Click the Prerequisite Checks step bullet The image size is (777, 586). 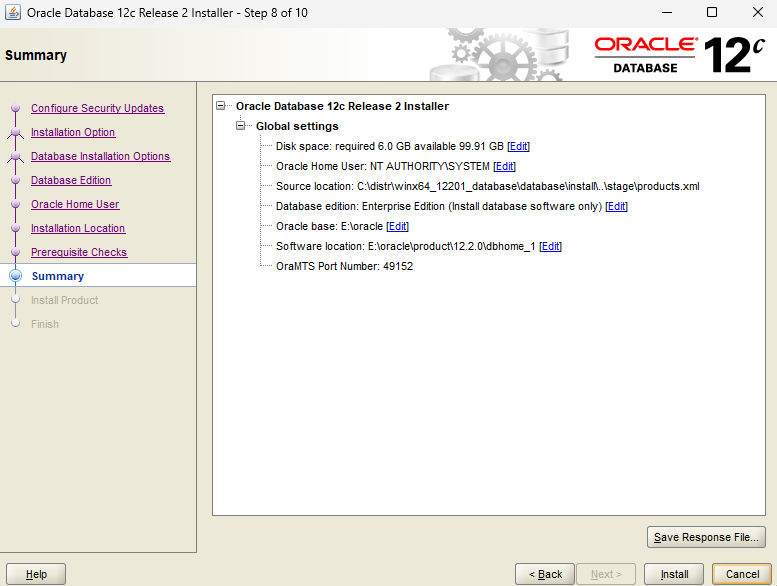[x=16, y=252]
